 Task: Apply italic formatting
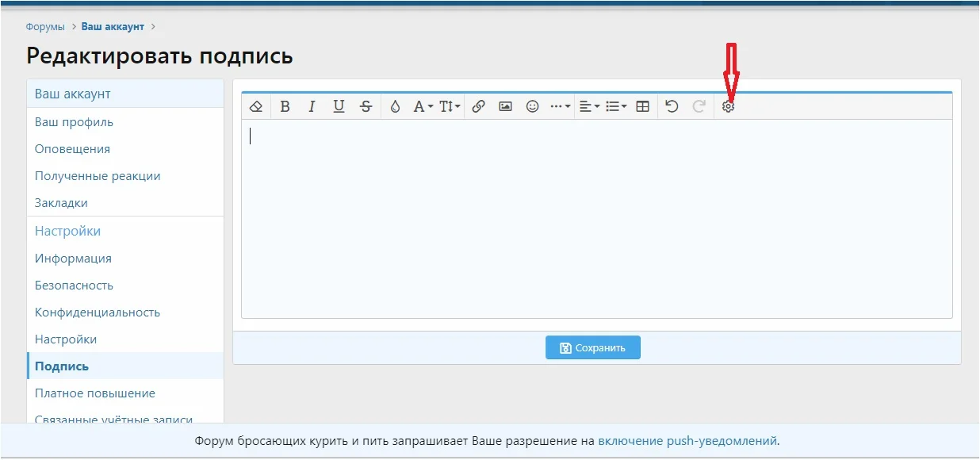click(312, 105)
